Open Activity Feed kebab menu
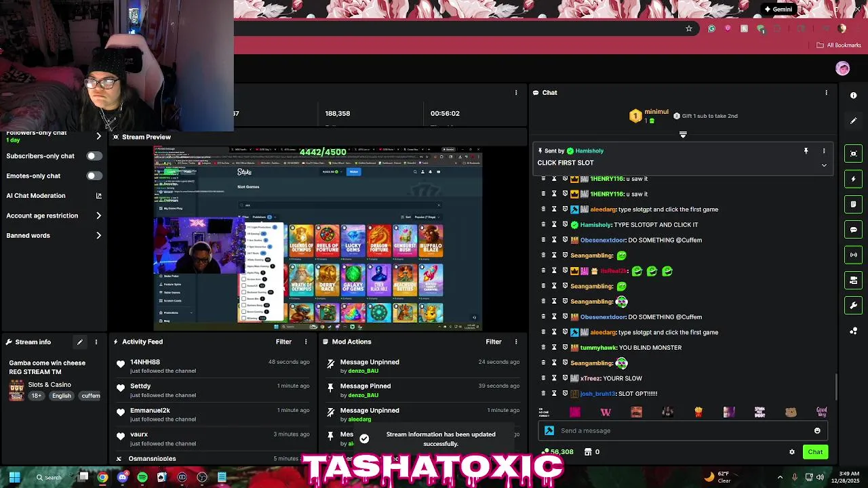 pyautogui.click(x=306, y=342)
